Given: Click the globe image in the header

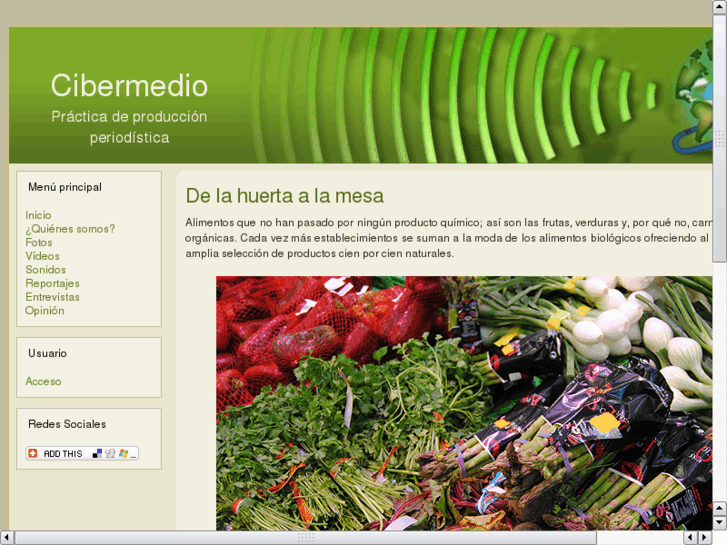Looking at the screenshot, I should (x=692, y=95).
